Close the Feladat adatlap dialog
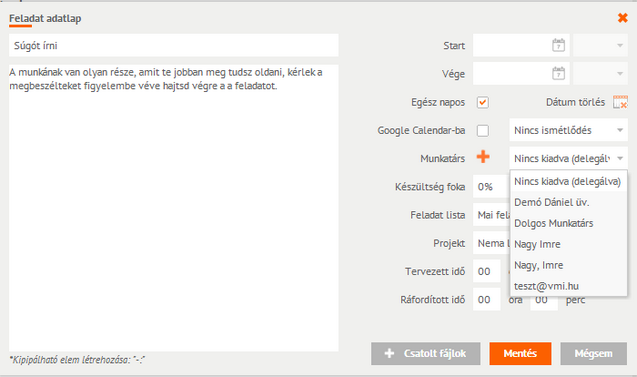Image resolution: width=637 pixels, height=377 pixels. pyautogui.click(x=622, y=18)
